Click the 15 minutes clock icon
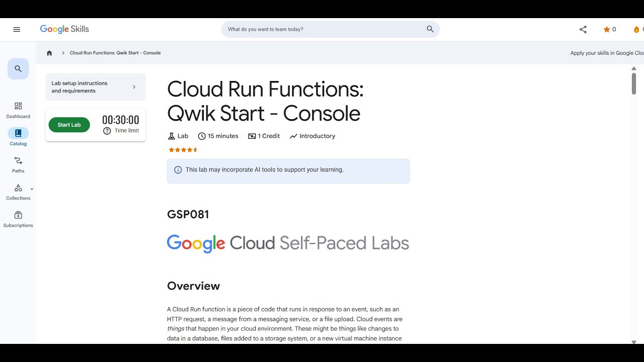This screenshot has width=644, height=362. (202, 136)
